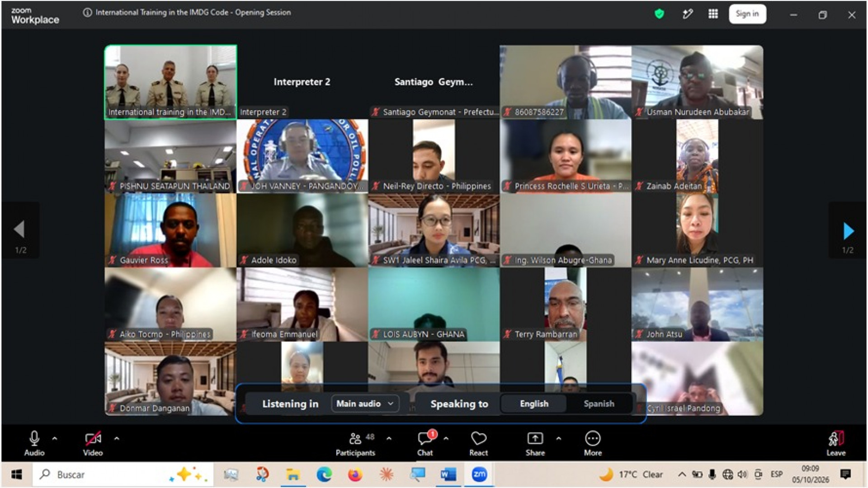This screenshot has width=868, height=488.
Task: Mute or unmute the Audio microphone
Action: click(34, 443)
